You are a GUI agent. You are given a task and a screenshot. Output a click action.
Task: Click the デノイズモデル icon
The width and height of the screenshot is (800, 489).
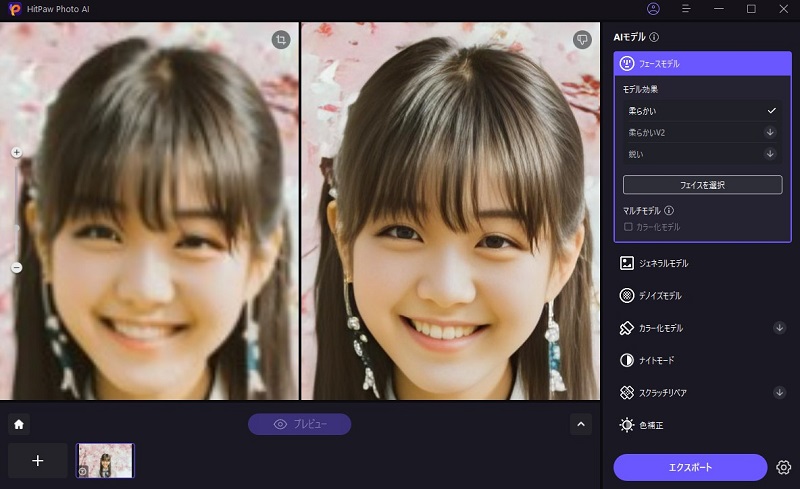coord(627,295)
